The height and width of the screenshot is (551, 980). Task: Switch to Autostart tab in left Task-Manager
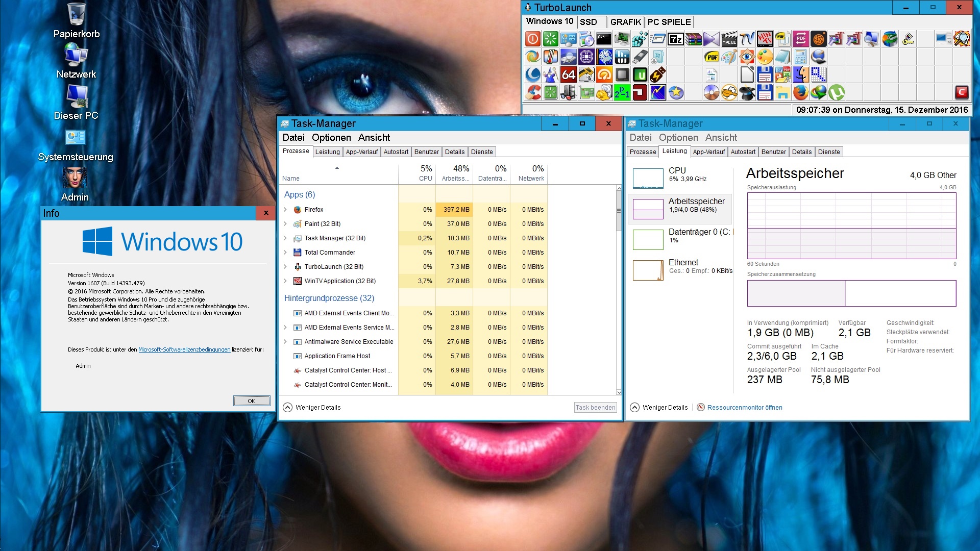pos(396,152)
